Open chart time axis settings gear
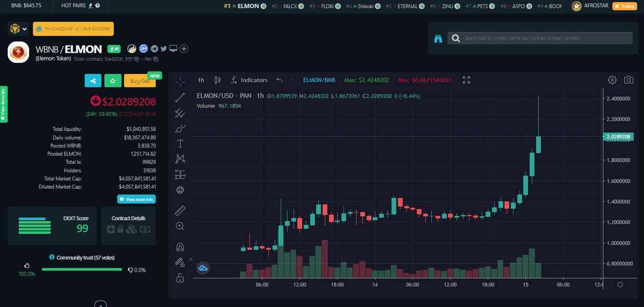The height and width of the screenshot is (307, 644). pyautogui.click(x=620, y=284)
